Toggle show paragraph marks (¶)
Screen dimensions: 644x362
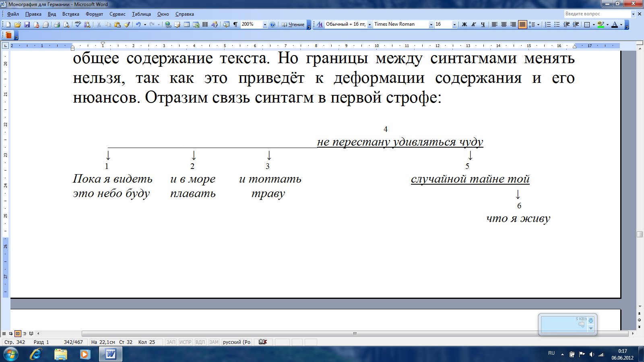pos(235,25)
